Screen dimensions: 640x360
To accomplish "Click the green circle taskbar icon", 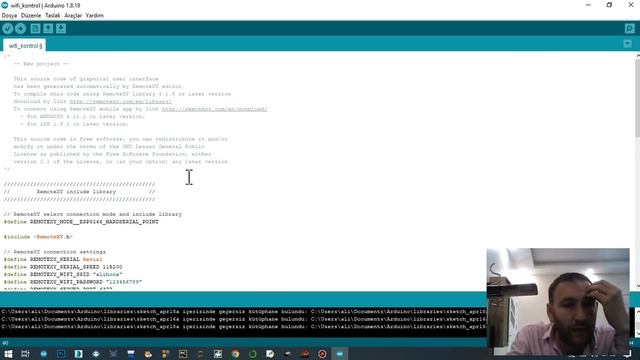I will (253, 354).
